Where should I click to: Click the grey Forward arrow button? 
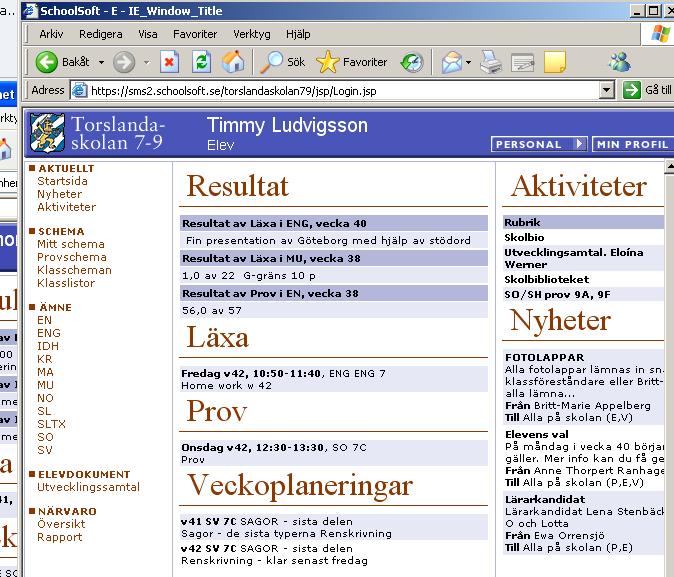click(x=124, y=62)
